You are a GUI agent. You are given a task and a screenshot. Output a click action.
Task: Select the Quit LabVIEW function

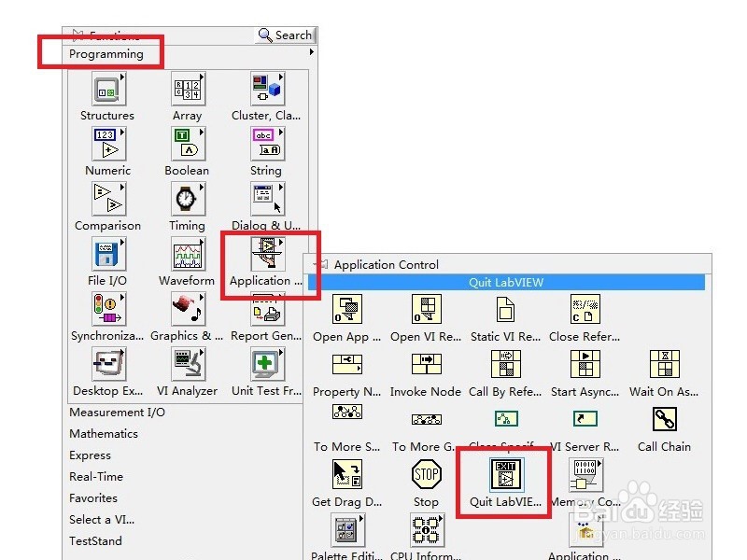(x=506, y=474)
